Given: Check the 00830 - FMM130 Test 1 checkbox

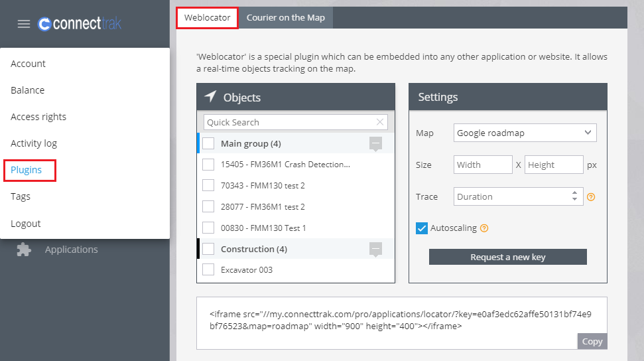Looking at the screenshot, I should click(208, 228).
